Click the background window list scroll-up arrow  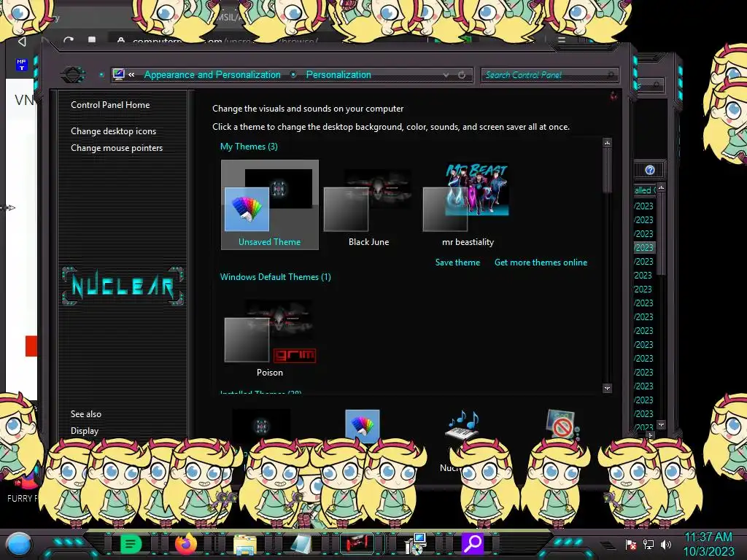click(x=661, y=188)
